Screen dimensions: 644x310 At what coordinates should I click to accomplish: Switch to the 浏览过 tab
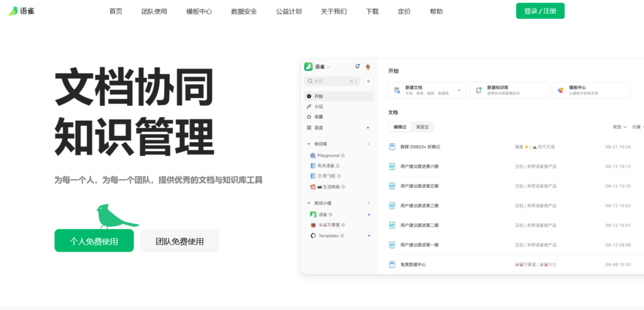pyautogui.click(x=422, y=127)
